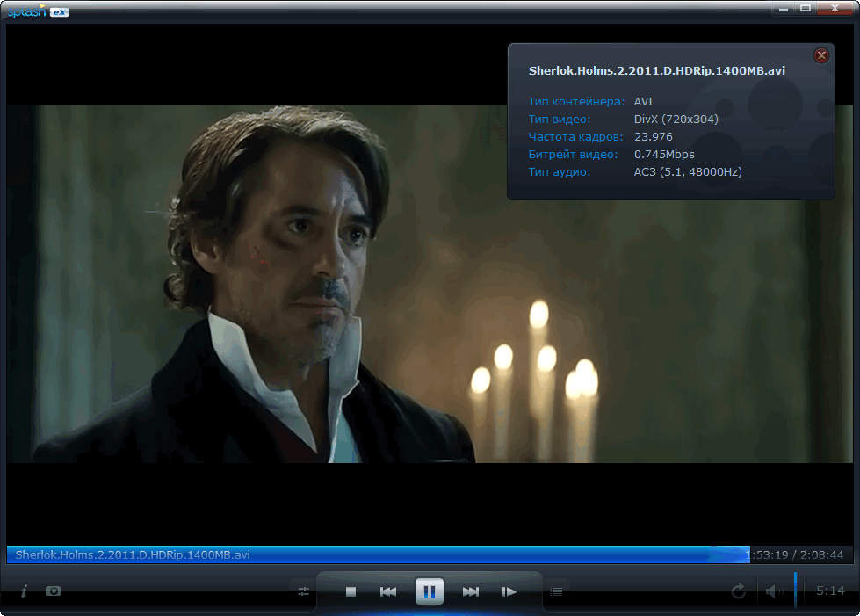The image size is (860, 616).
Task: Open the video settings equalizer icon
Action: click(304, 591)
